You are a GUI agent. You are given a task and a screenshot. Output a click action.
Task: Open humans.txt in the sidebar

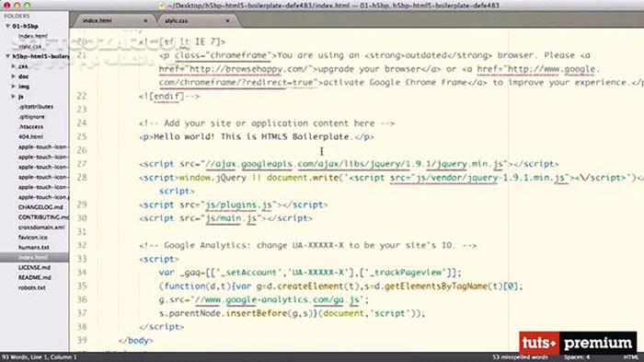pos(34,247)
